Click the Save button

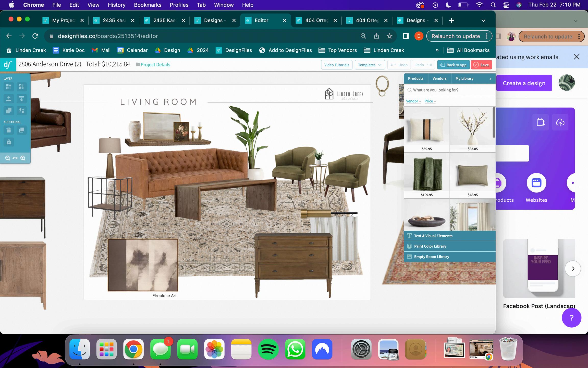(x=481, y=65)
